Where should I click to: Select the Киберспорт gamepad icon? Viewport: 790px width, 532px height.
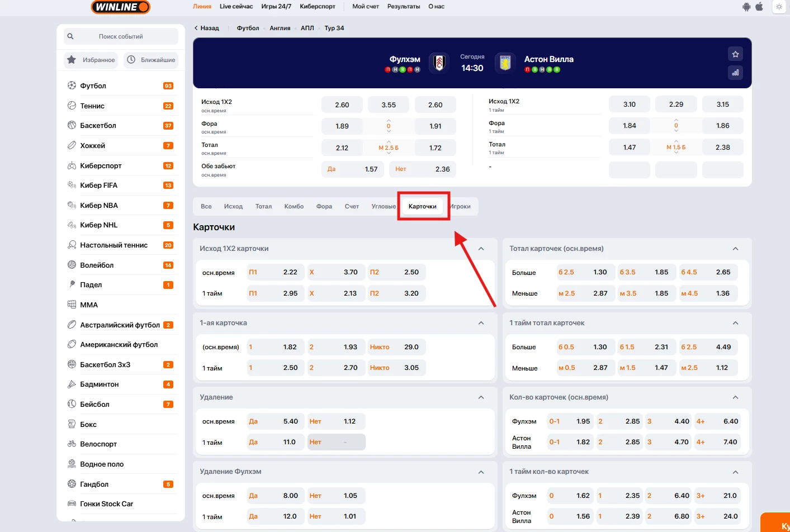pos(72,165)
